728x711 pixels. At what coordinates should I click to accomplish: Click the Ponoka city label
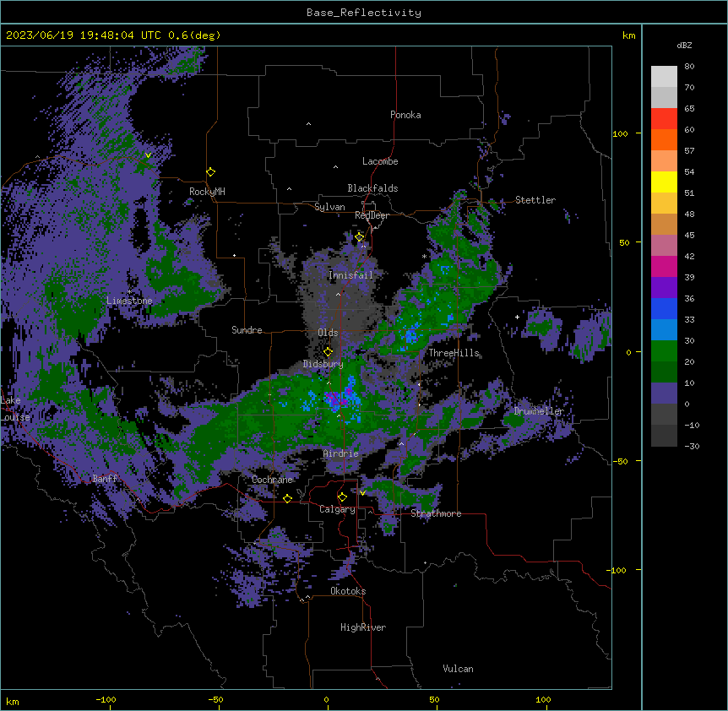tap(405, 115)
